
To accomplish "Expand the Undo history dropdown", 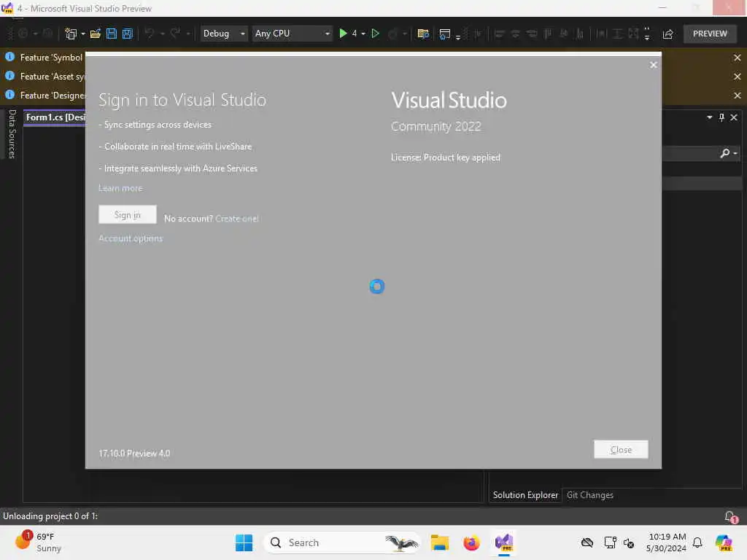I will pyautogui.click(x=163, y=34).
